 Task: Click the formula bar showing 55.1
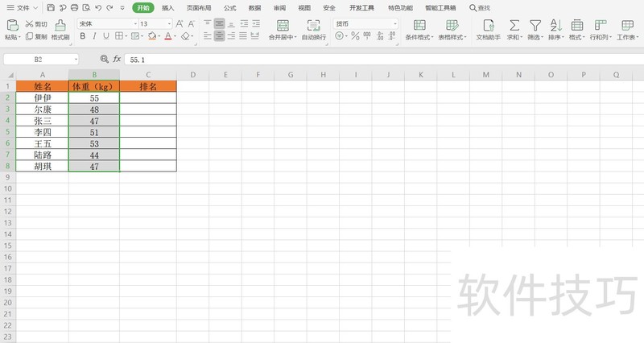pos(384,60)
